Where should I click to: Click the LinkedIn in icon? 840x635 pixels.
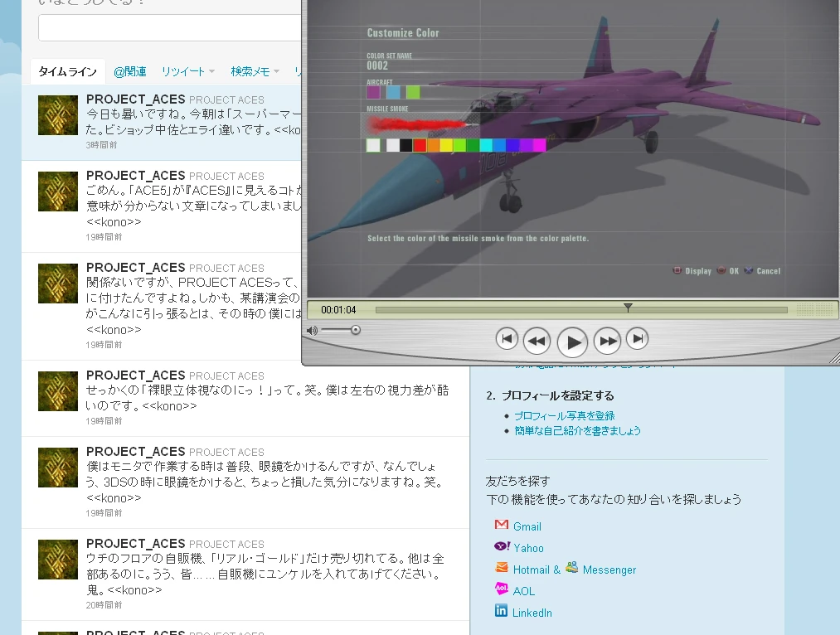point(501,610)
